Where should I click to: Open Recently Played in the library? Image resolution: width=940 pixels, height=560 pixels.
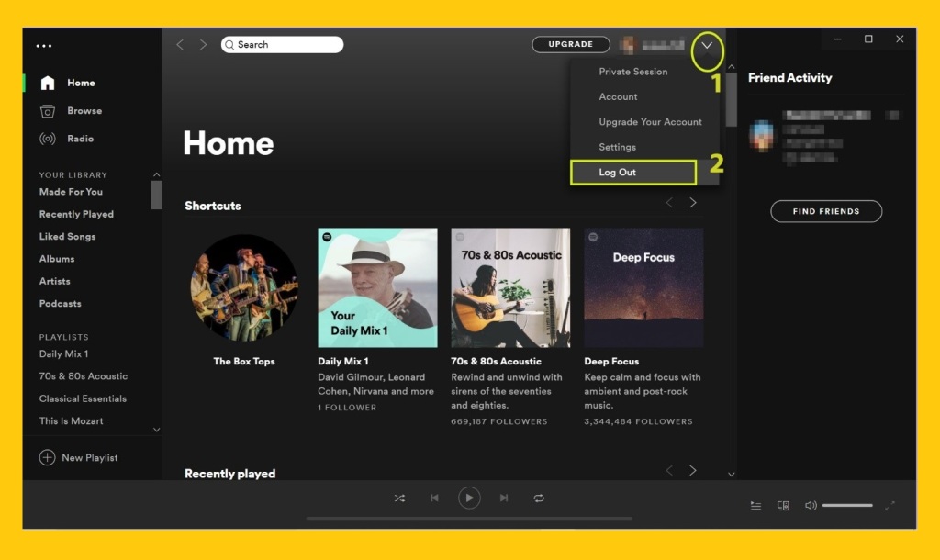pos(76,214)
